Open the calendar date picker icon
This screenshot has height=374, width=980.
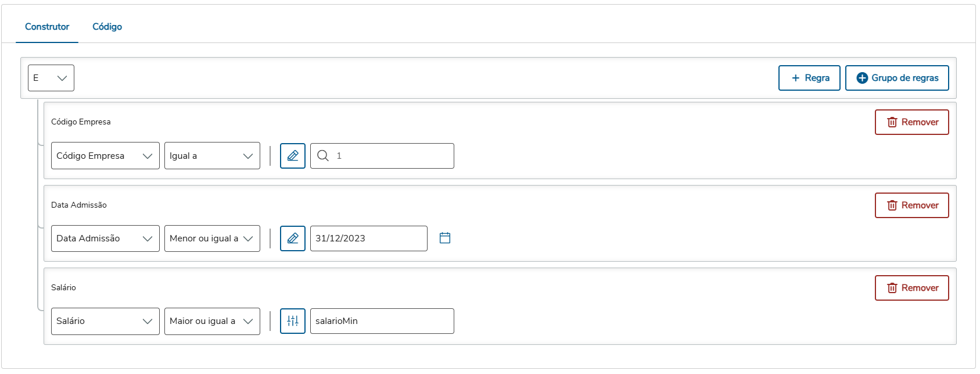point(445,238)
